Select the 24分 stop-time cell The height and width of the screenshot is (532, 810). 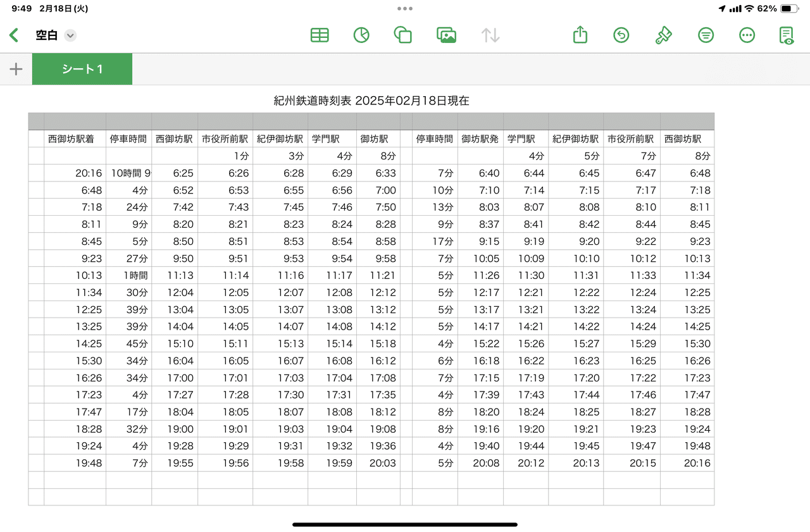[128, 207]
